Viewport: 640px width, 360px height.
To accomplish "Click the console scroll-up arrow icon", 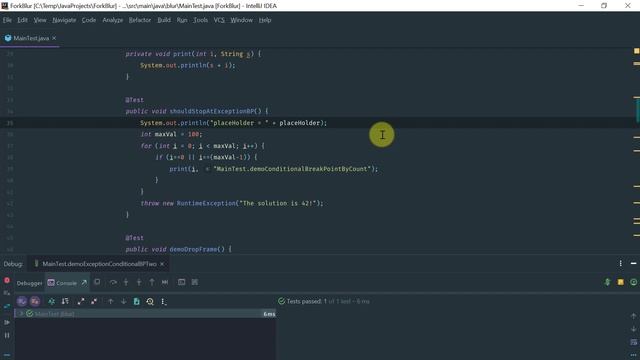I will pyautogui.click(x=633, y=316).
